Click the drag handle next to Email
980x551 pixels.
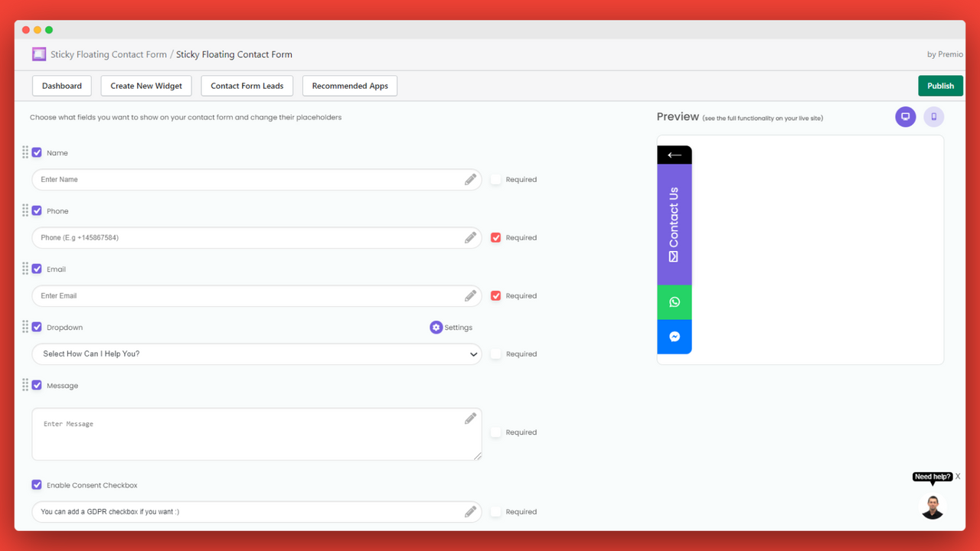coord(24,269)
